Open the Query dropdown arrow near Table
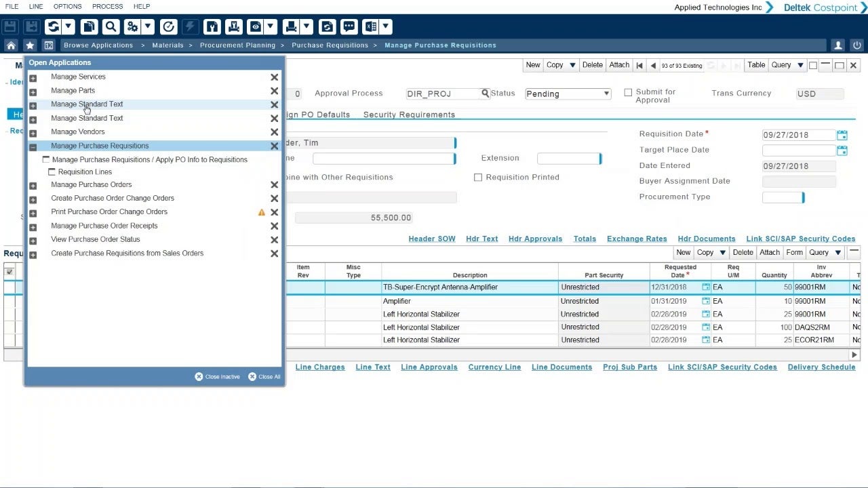This screenshot has height=488, width=868. (x=800, y=64)
